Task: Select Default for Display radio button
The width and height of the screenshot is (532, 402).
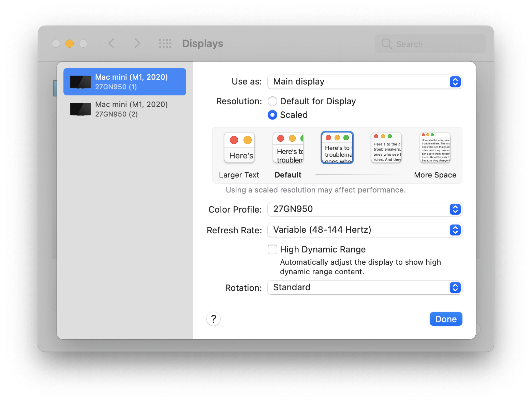Action: [x=272, y=101]
